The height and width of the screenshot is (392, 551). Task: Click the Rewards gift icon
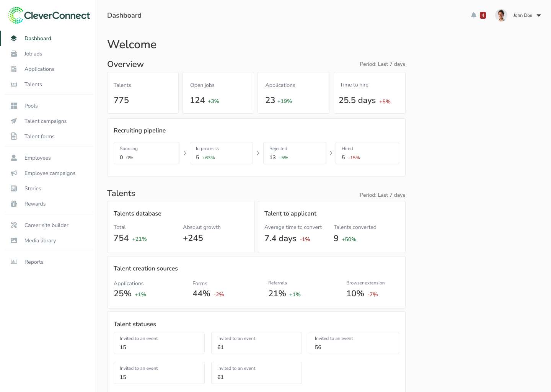[x=14, y=204]
